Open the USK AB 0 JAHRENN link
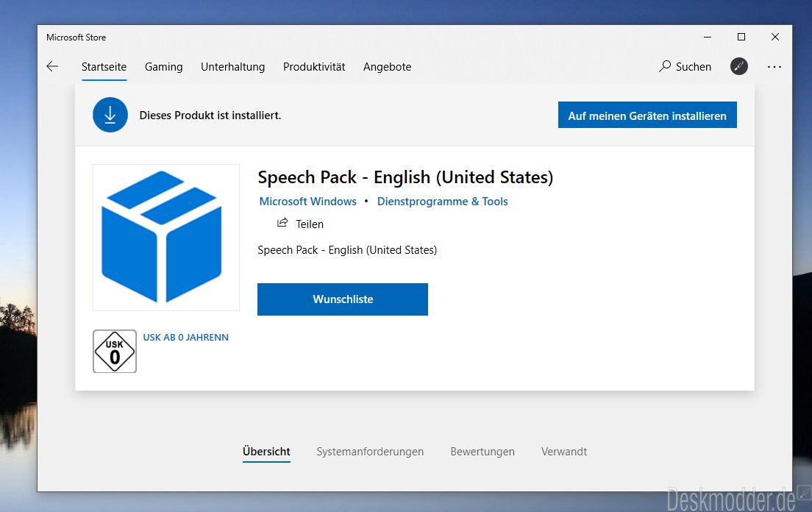This screenshot has width=812, height=512. (x=185, y=337)
